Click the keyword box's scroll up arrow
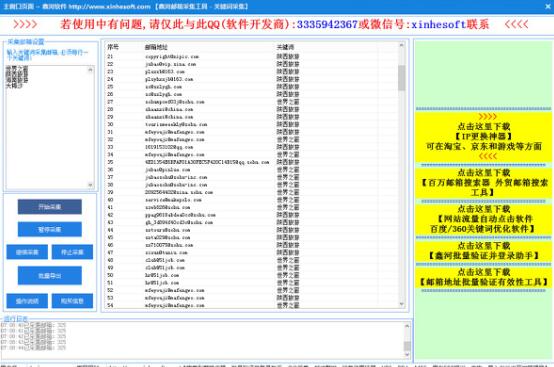554x367 pixels. (x=90, y=70)
